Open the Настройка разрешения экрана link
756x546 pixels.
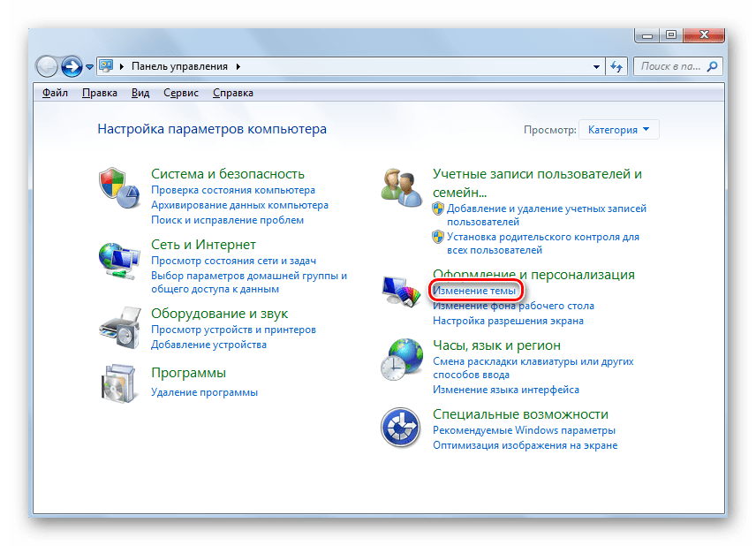pos(508,321)
